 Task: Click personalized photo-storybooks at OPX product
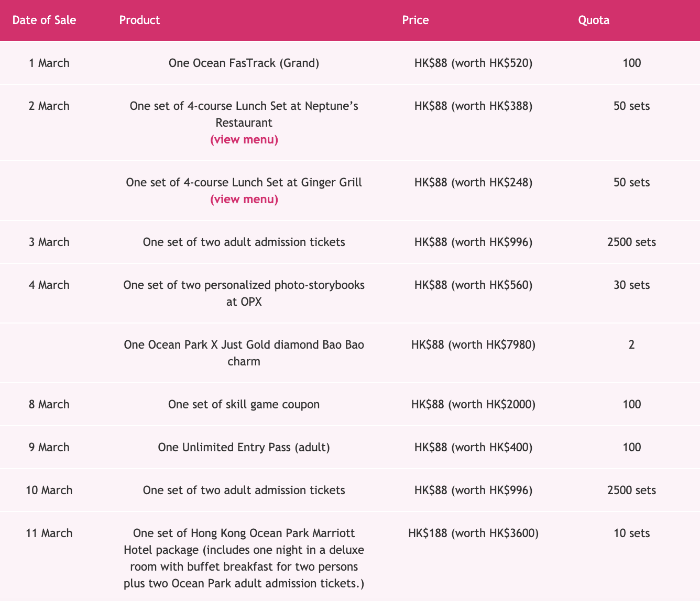[244, 293]
